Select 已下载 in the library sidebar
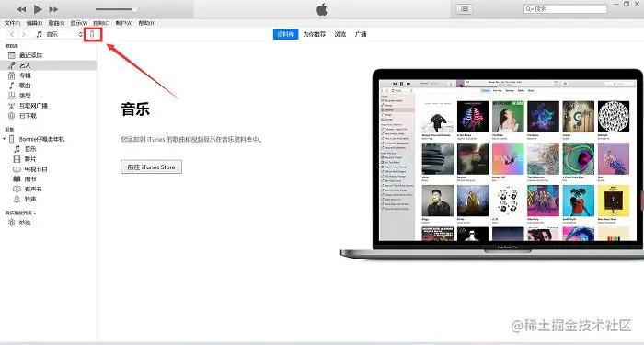This screenshot has height=345, width=644. pyautogui.click(x=48, y=116)
